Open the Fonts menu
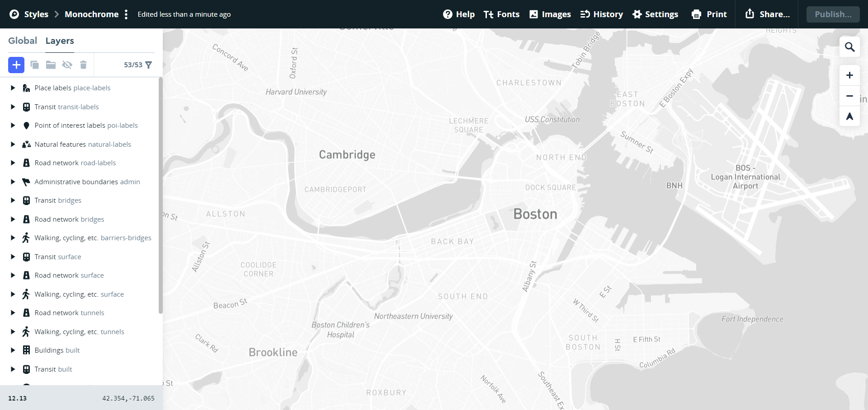 coord(501,14)
